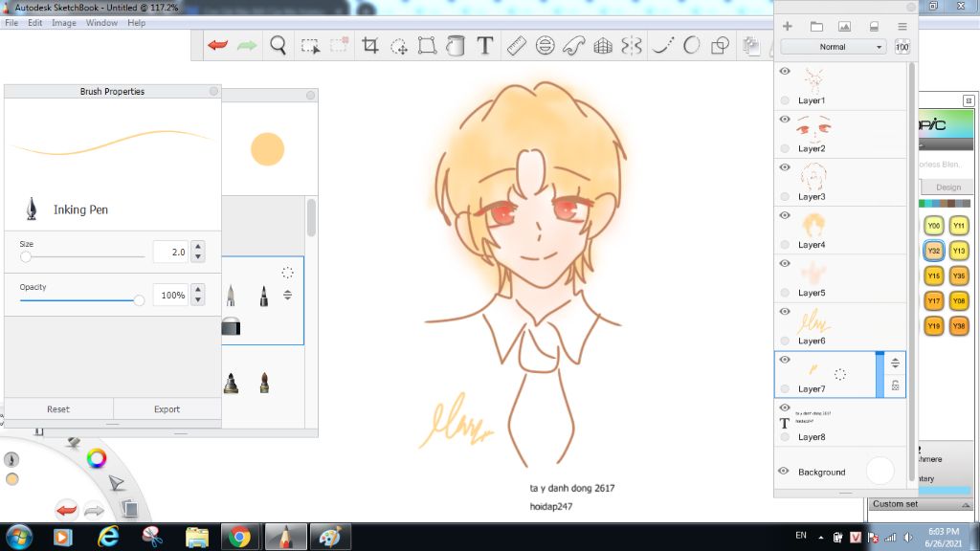Click the Opacity slider handle
This screenshot has height=551, width=980.
point(139,300)
